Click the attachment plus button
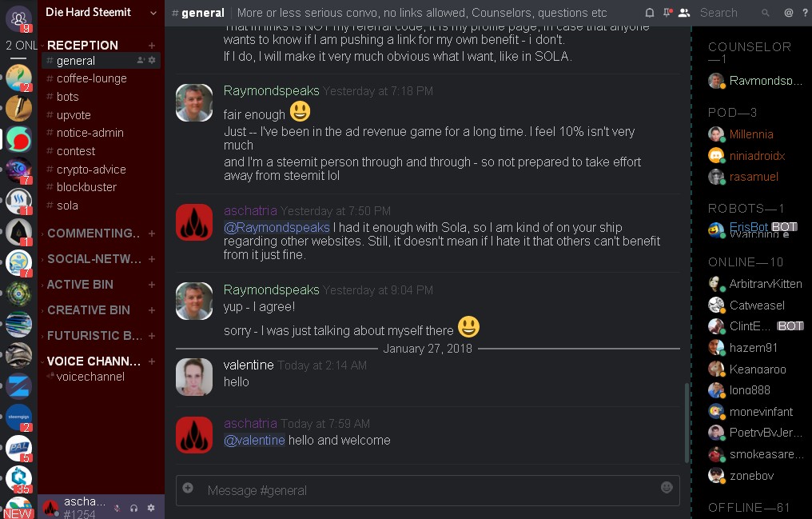The width and height of the screenshot is (812, 519). [187, 490]
